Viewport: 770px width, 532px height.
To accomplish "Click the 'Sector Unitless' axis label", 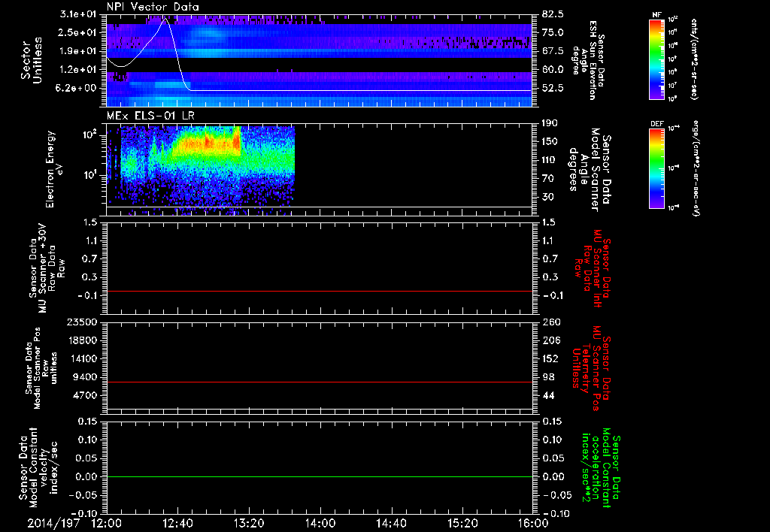I will click(32, 60).
